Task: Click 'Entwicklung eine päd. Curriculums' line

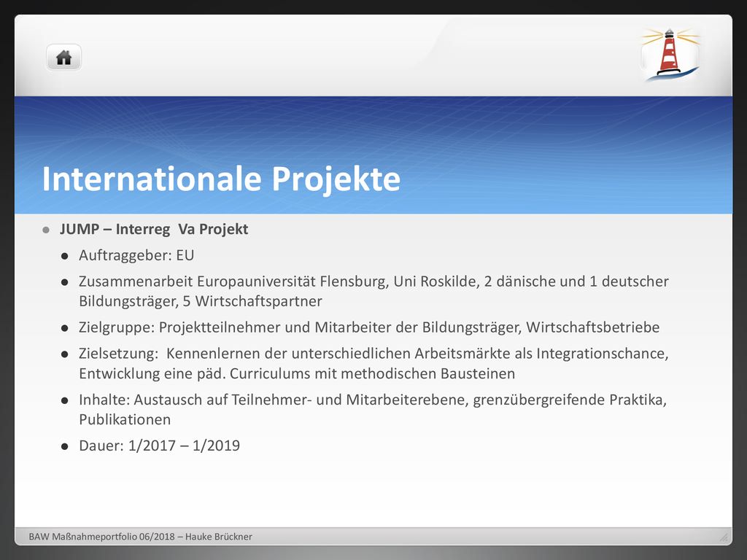Action: pos(297,374)
